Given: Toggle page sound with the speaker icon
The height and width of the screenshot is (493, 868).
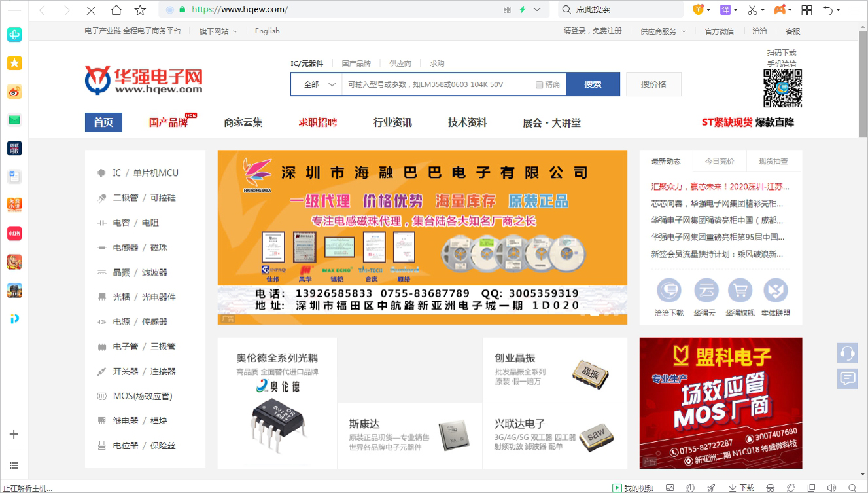Looking at the screenshot, I should [x=831, y=488].
